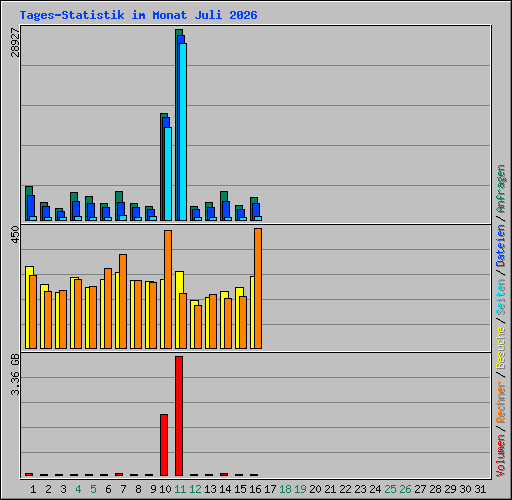Click the green 'Anfragen' legend label
The image size is (512, 500).
point(501,189)
